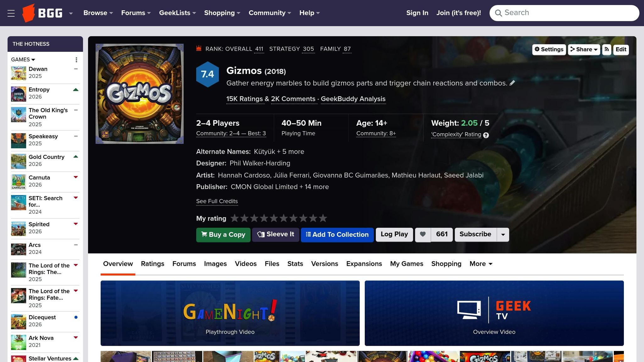This screenshot has width=644, height=362.
Task: Click the Complexity Rating help question icon
Action: [x=486, y=135]
